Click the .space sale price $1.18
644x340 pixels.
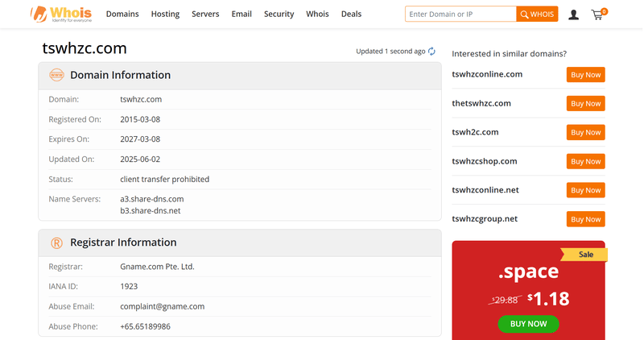pyautogui.click(x=549, y=299)
